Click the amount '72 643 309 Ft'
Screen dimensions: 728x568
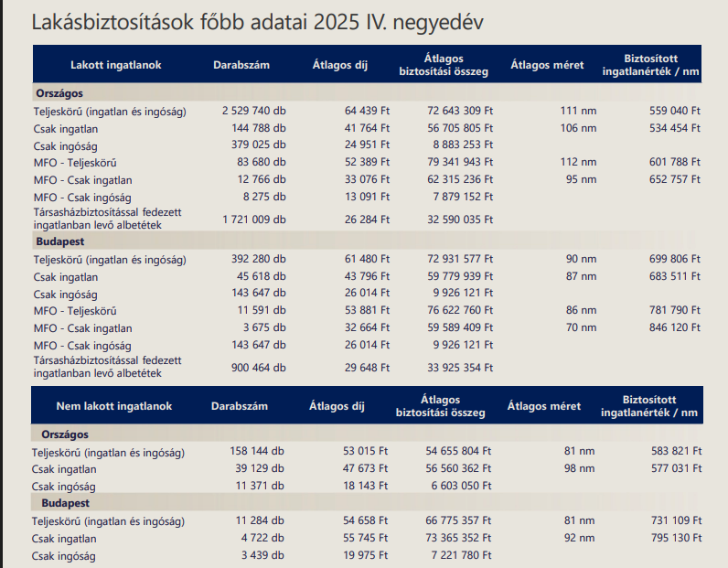click(460, 111)
